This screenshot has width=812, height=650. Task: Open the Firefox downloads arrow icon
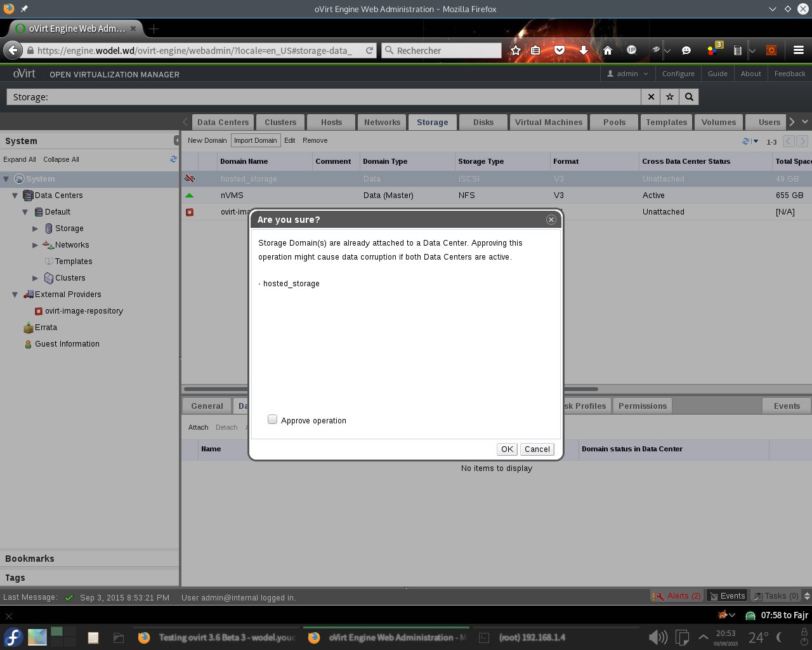coord(584,50)
